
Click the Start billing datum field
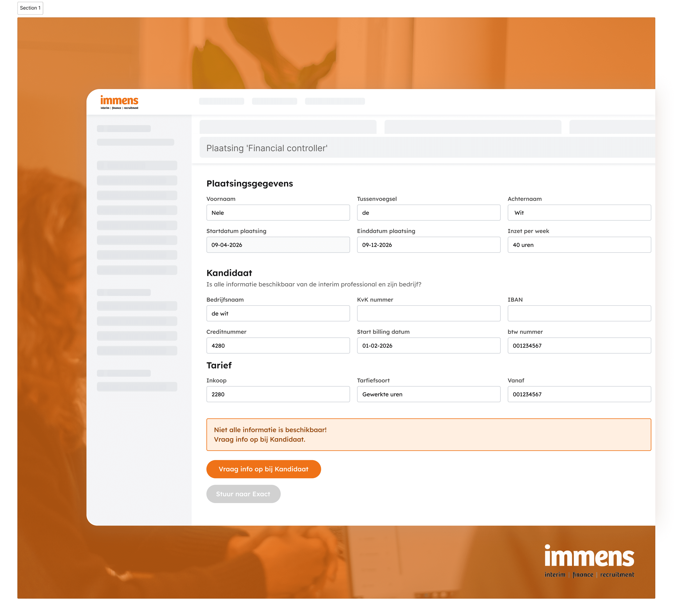(x=428, y=345)
